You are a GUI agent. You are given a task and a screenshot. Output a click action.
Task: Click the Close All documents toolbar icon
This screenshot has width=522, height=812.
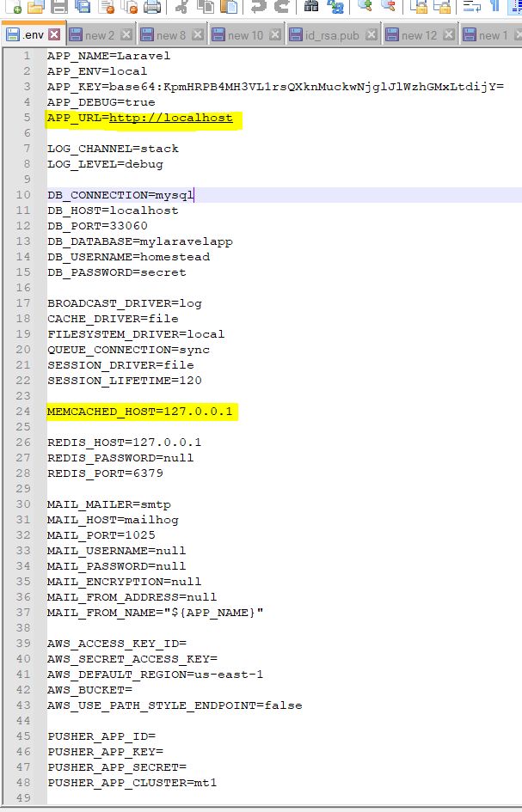tap(129, 6)
